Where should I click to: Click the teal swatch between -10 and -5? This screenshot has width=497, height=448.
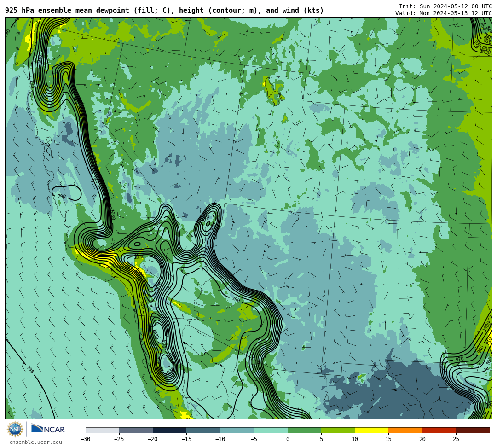tap(237, 430)
